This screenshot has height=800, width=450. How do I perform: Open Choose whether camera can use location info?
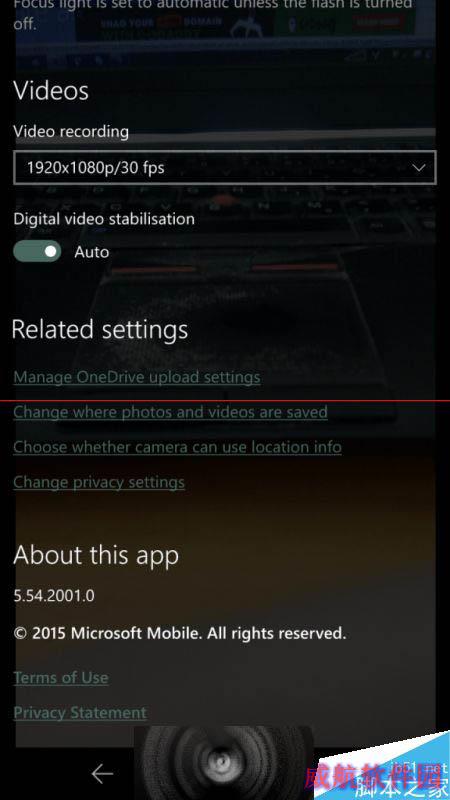pyautogui.click(x=178, y=447)
